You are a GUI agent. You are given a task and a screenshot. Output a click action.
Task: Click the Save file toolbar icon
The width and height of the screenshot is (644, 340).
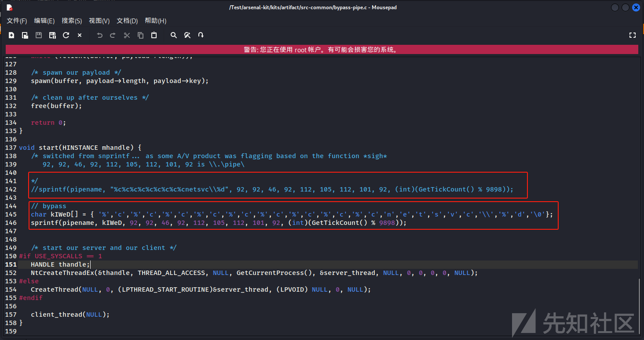tap(39, 35)
